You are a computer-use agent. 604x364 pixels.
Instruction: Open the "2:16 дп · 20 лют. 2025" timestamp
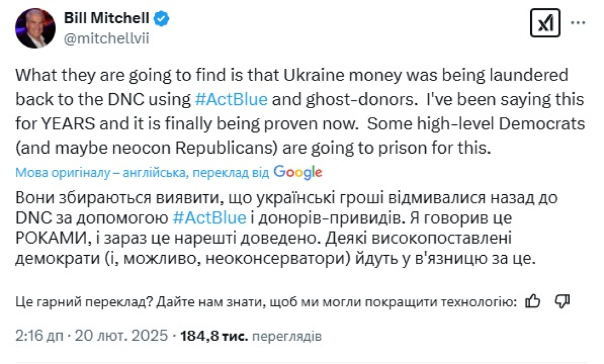point(92,336)
